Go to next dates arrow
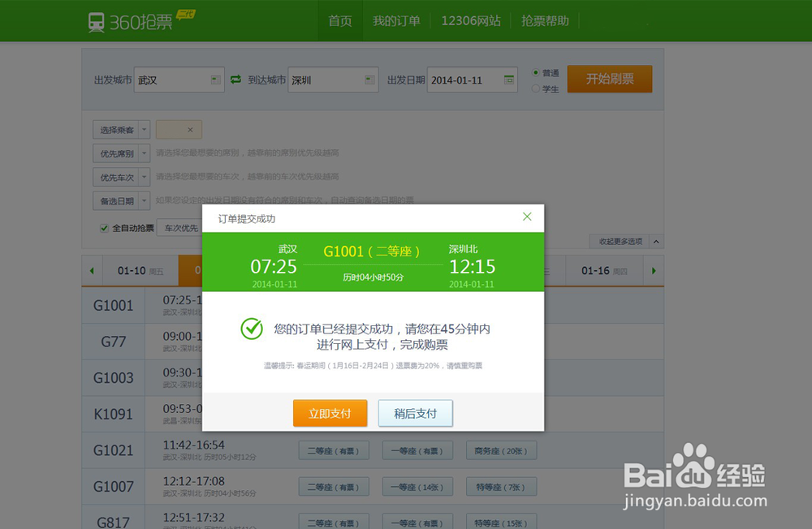Image resolution: width=812 pixels, height=529 pixels. point(654,271)
